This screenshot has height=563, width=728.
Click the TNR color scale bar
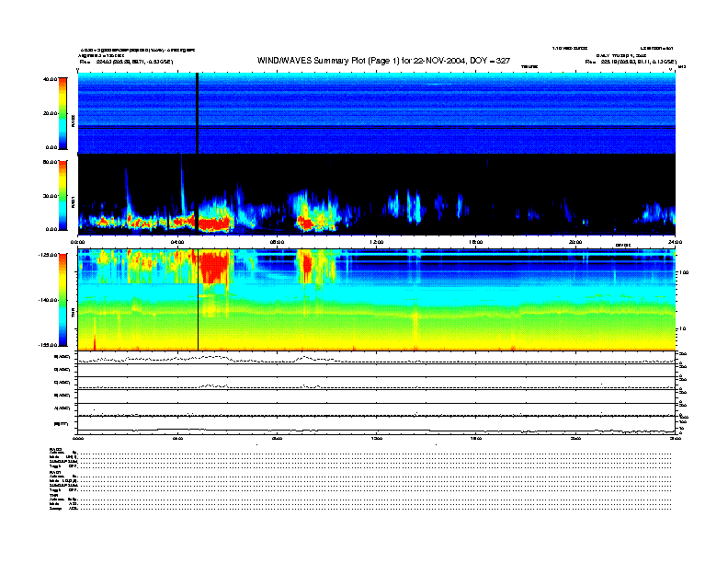coord(63,300)
